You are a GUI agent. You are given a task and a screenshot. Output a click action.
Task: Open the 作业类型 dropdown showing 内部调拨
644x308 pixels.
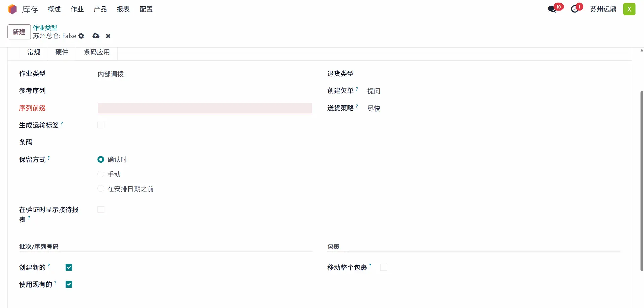click(x=205, y=74)
